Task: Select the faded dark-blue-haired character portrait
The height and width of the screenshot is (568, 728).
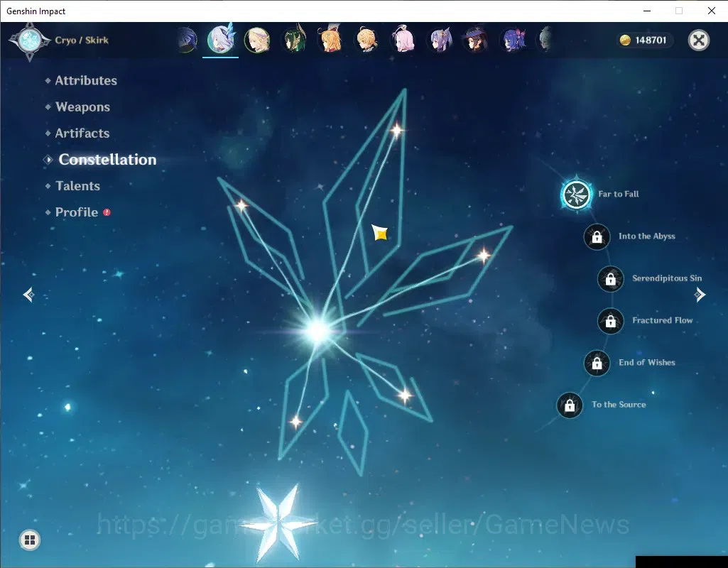Action: (x=187, y=40)
